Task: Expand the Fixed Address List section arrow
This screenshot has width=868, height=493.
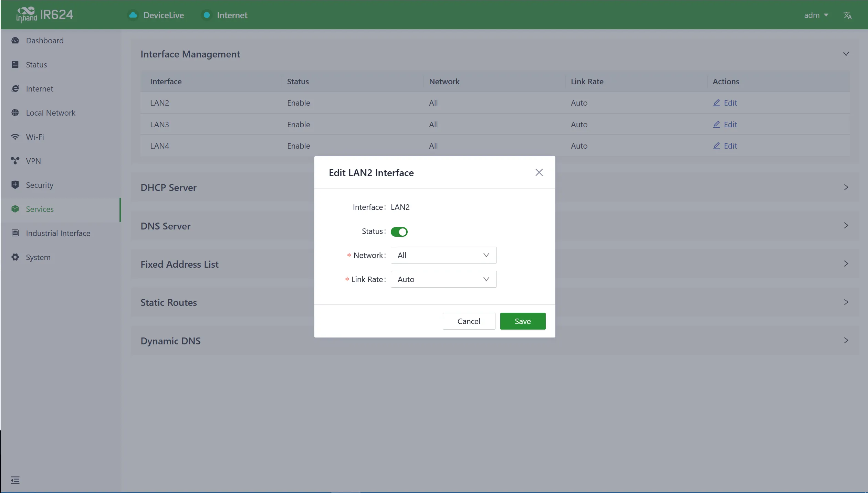Action: 846,264
